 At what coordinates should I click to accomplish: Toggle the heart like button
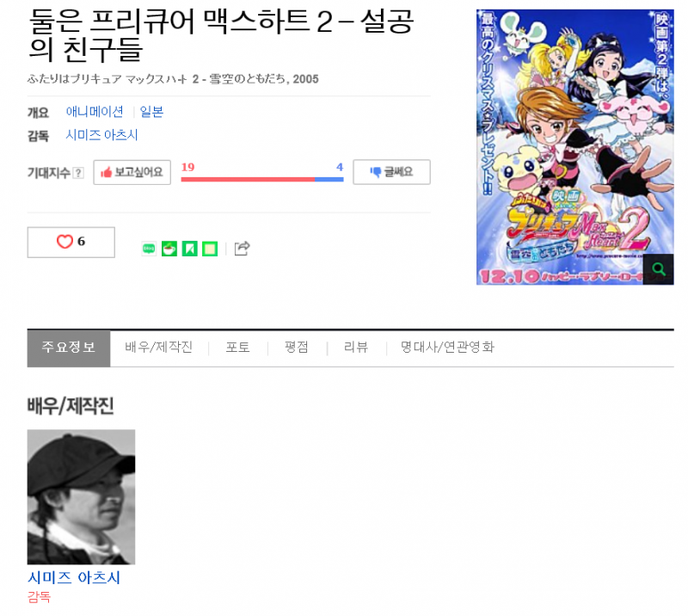(71, 242)
